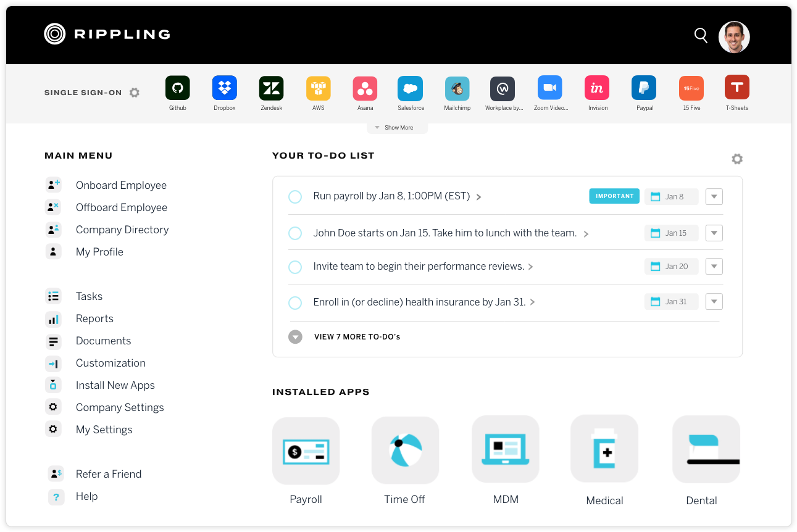Check off performance reviews to-do
Image resolution: width=797 pixels, height=532 pixels.
point(295,267)
